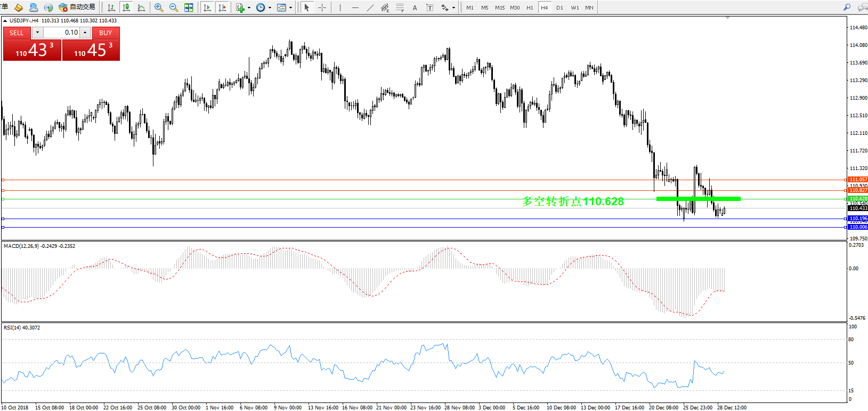This screenshot has width=868, height=411.
Task: Click the SELL button
Action: (17, 33)
